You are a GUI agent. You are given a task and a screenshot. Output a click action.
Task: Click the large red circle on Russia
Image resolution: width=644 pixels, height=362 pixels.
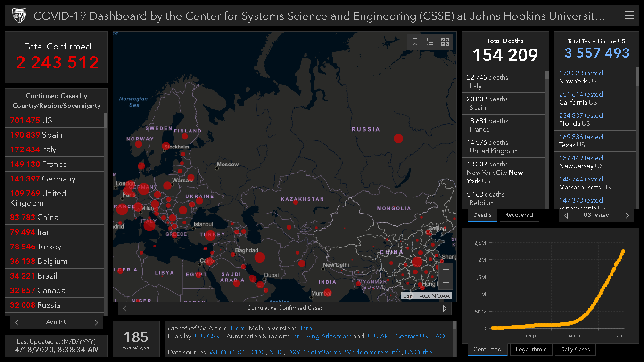point(398,138)
